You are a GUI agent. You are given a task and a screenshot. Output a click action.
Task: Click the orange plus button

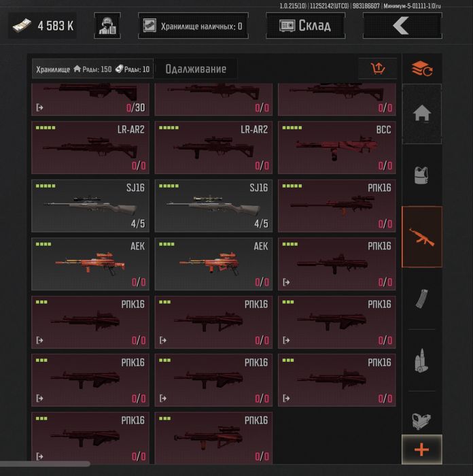click(x=422, y=449)
